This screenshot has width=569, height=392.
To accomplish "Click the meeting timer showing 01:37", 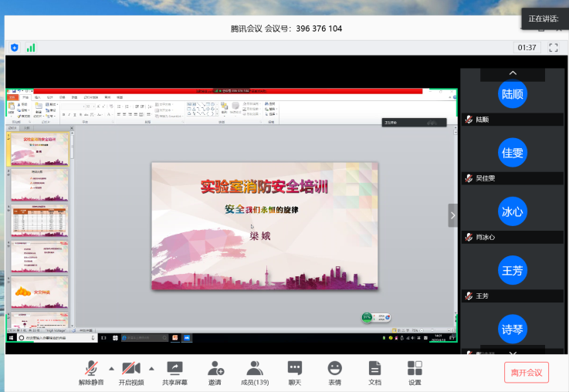I will 527,47.
